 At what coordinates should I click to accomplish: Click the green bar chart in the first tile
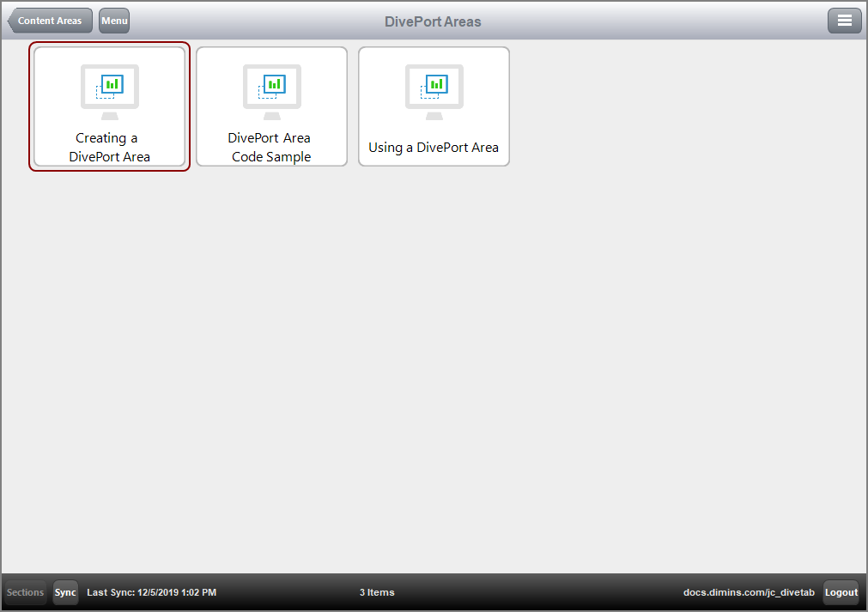click(x=112, y=83)
